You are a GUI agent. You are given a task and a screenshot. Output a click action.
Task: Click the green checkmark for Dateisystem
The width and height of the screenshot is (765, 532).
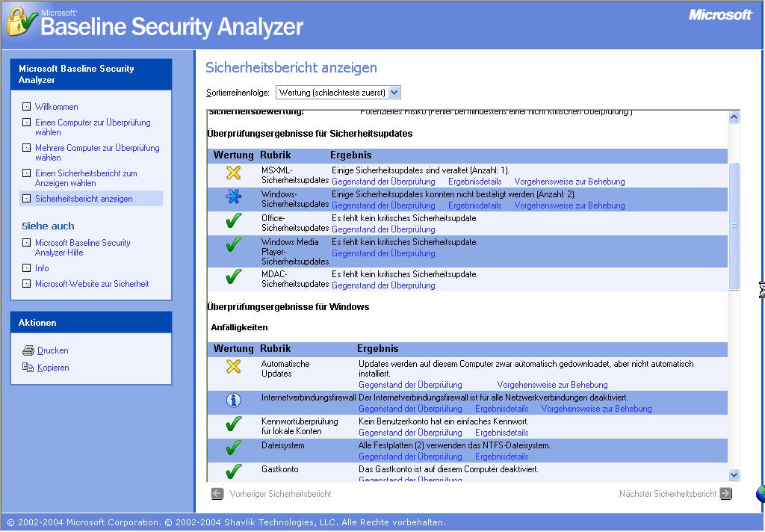coord(234,448)
